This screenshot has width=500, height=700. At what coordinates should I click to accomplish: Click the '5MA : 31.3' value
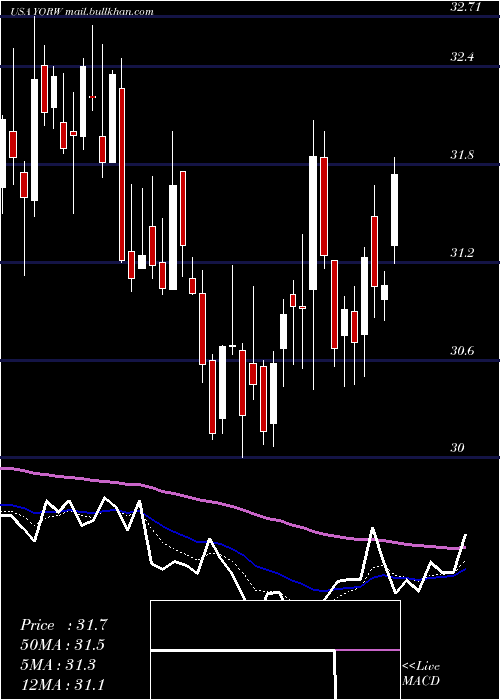pyautogui.click(x=58, y=665)
